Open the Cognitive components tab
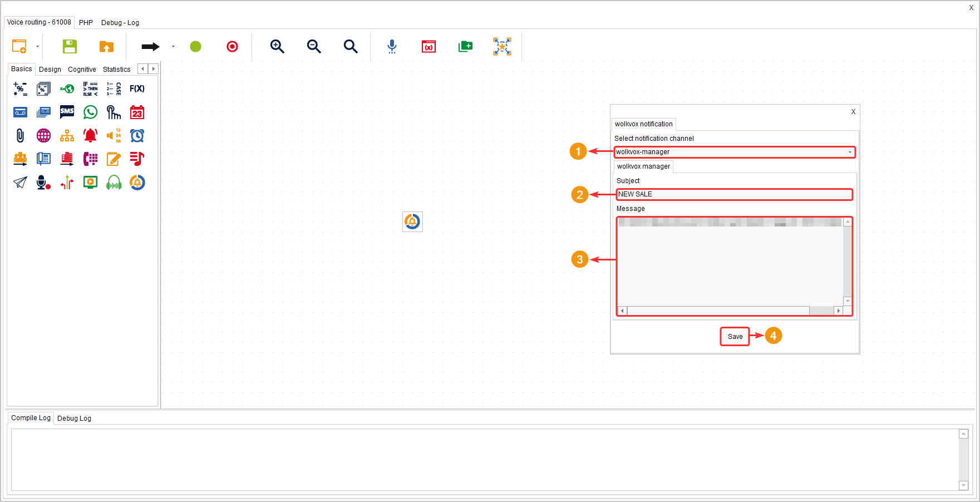 (x=82, y=70)
